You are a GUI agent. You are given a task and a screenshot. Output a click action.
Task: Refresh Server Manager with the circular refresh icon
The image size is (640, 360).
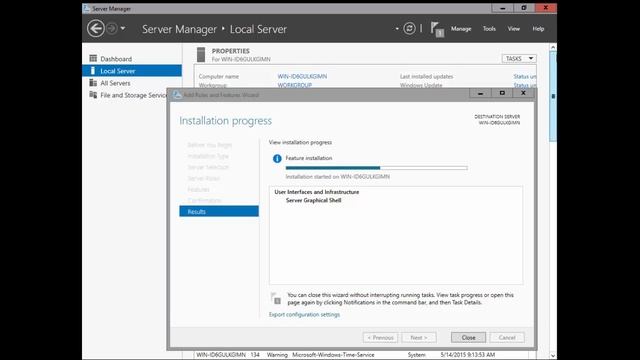(409, 29)
